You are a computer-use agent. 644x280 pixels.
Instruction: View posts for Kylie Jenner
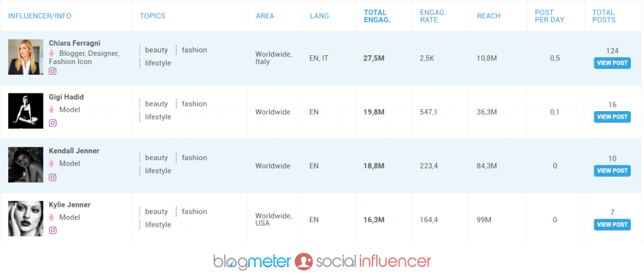(612, 225)
